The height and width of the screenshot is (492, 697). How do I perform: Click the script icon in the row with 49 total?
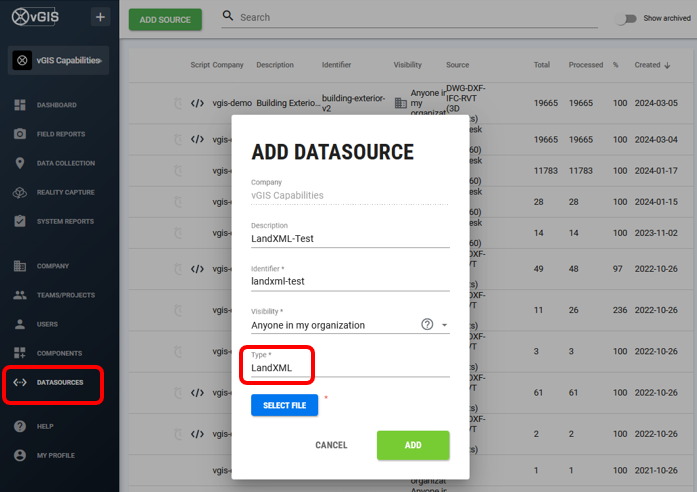coord(197,269)
